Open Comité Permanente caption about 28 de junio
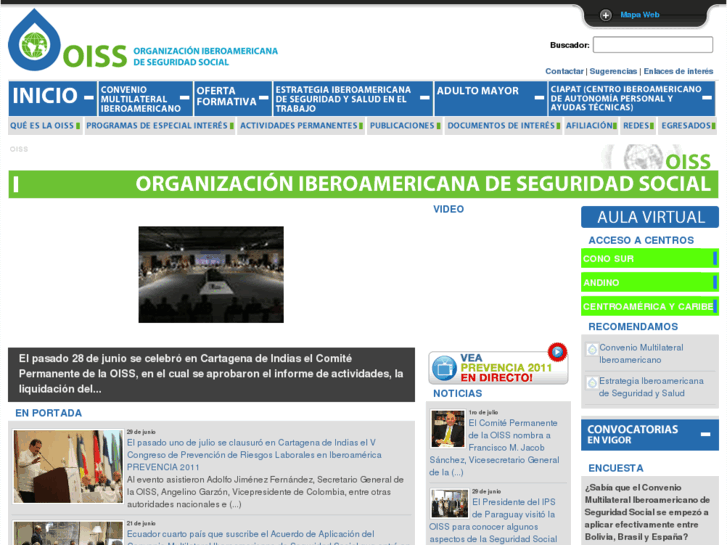Viewport: 727px width, 545px height. click(x=211, y=374)
